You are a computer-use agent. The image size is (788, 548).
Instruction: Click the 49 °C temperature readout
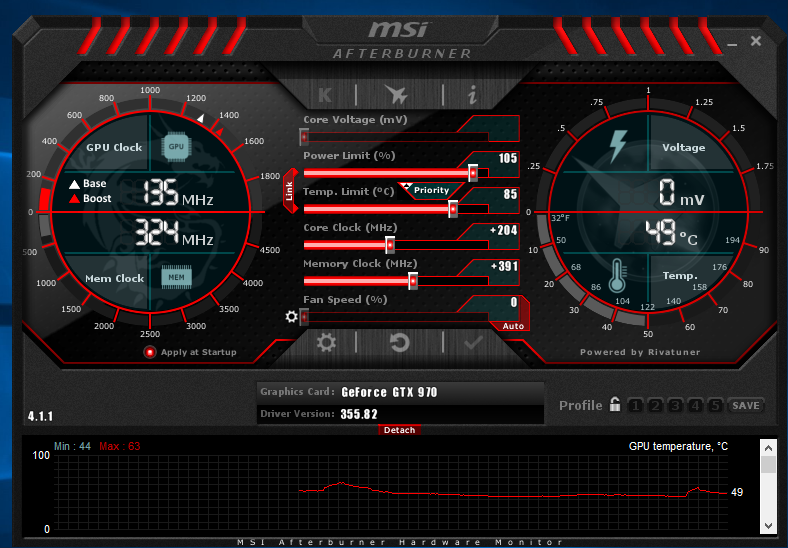click(671, 233)
